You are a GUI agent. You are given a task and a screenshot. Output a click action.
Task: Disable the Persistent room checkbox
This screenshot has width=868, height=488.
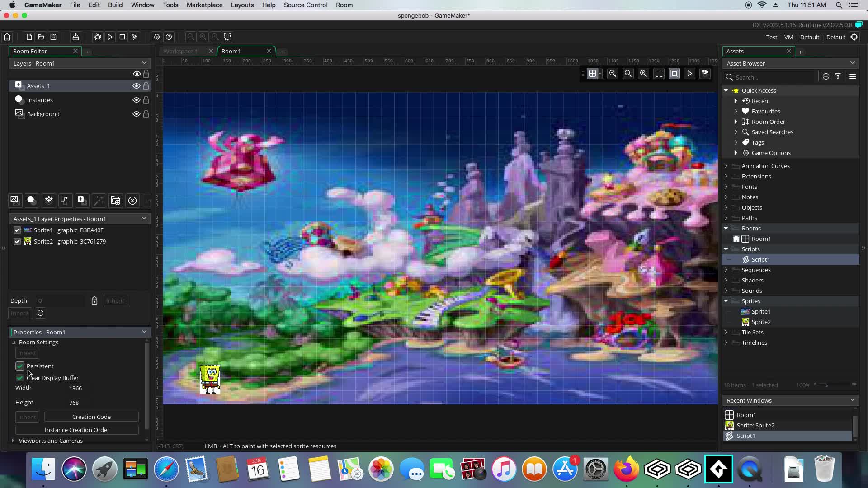(19, 366)
